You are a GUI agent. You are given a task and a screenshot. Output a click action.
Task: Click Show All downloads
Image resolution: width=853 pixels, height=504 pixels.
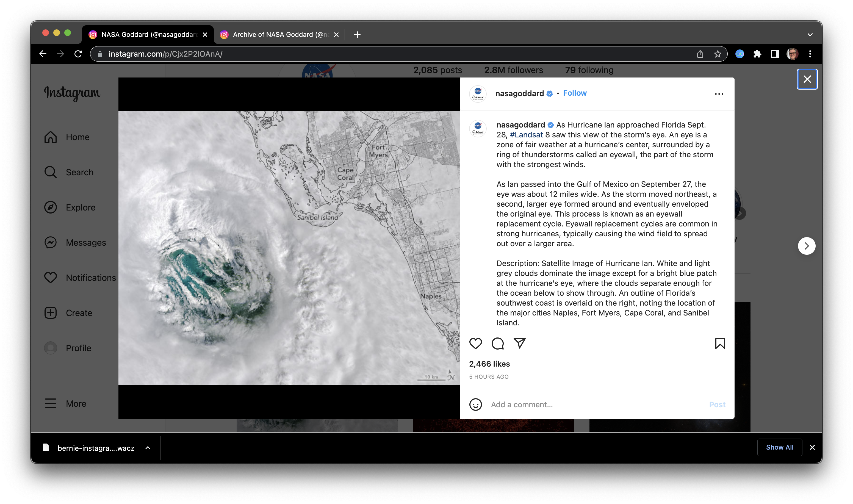point(779,447)
